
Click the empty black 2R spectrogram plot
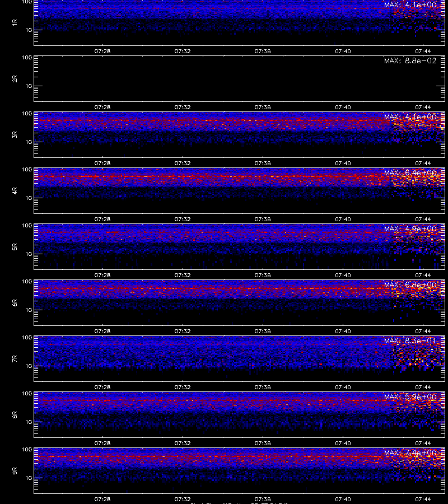tap(239, 79)
